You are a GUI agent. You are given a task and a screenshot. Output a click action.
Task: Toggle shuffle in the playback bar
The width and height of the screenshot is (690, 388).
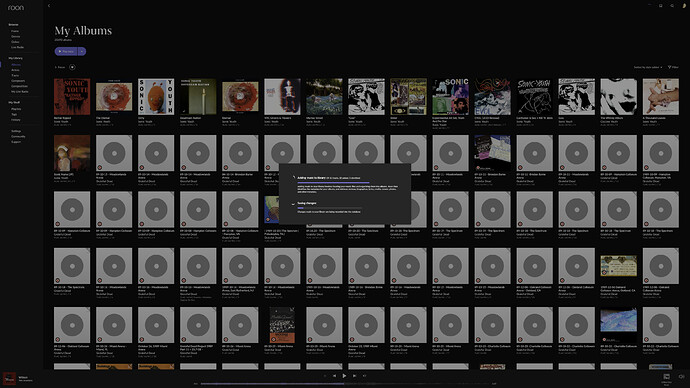click(325, 376)
